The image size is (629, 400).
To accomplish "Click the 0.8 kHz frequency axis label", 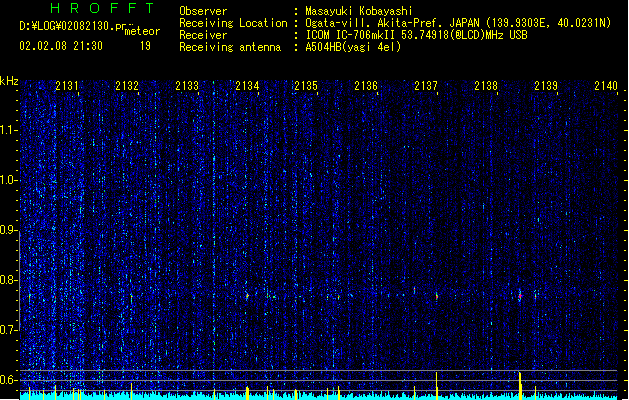I will pyautogui.click(x=9, y=280).
